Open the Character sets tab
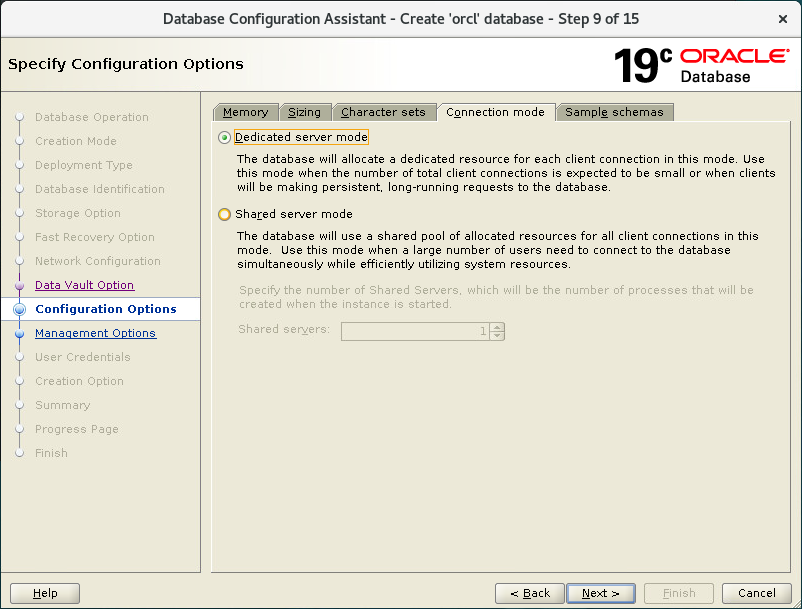This screenshot has height=609, width=802. (383, 112)
